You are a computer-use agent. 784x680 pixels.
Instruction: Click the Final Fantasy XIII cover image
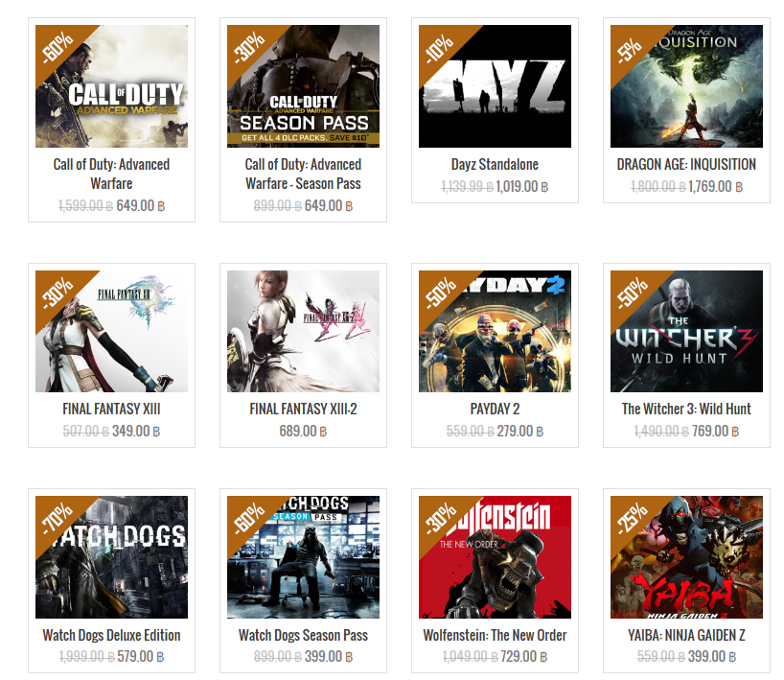pyautogui.click(x=111, y=331)
